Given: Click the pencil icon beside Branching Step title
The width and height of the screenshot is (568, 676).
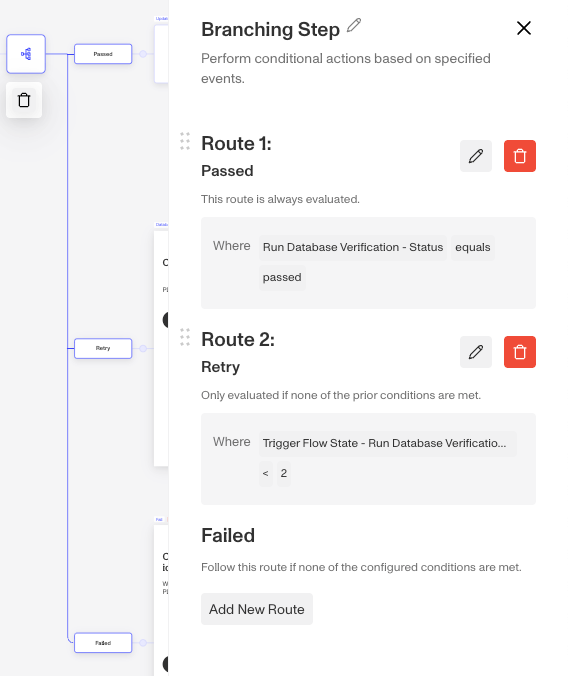Looking at the screenshot, I should [354, 25].
